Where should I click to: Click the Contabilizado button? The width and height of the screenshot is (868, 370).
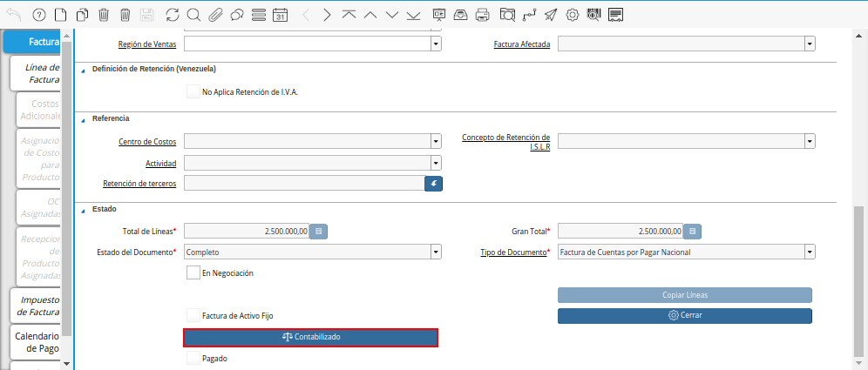[x=310, y=337]
